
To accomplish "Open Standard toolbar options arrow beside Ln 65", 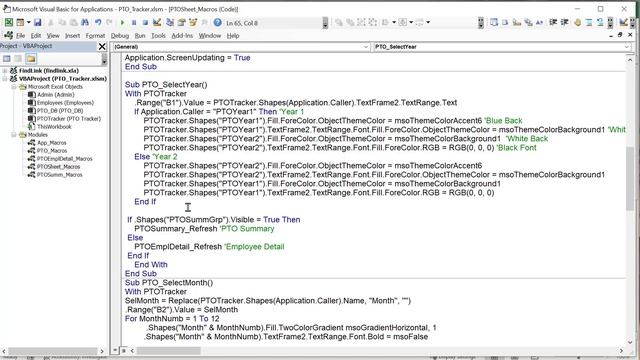I will click(325, 22).
